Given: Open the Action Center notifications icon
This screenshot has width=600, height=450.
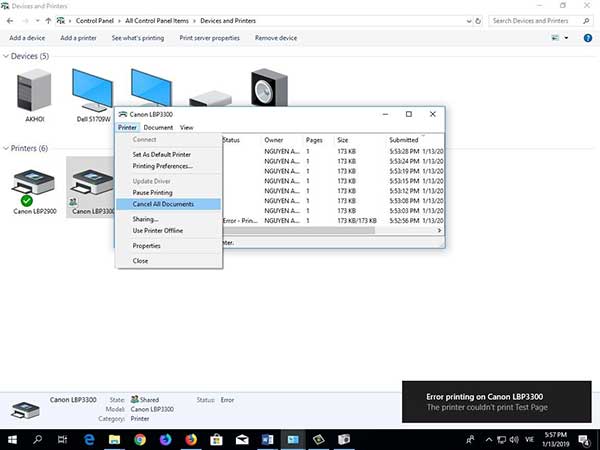Looking at the screenshot, I should (x=584, y=440).
